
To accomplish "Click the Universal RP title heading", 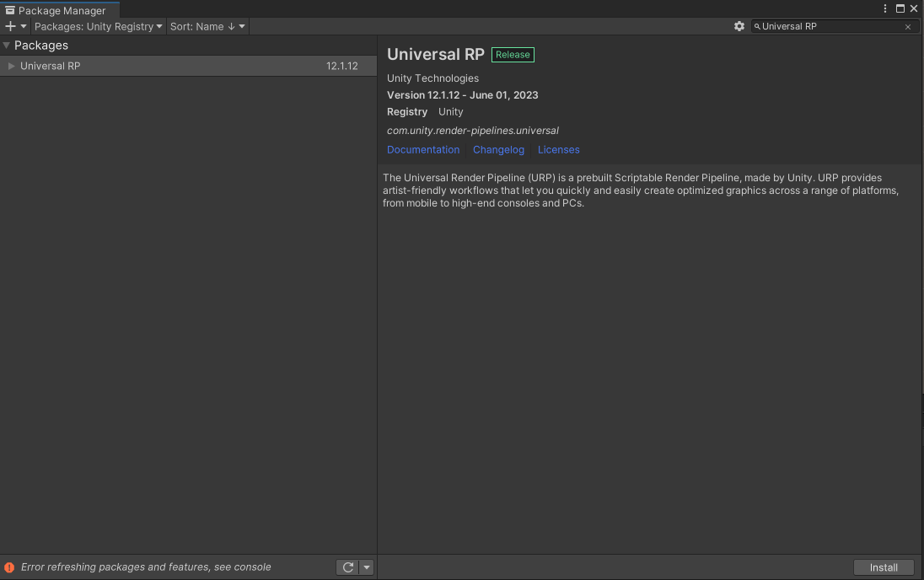I will [x=436, y=54].
